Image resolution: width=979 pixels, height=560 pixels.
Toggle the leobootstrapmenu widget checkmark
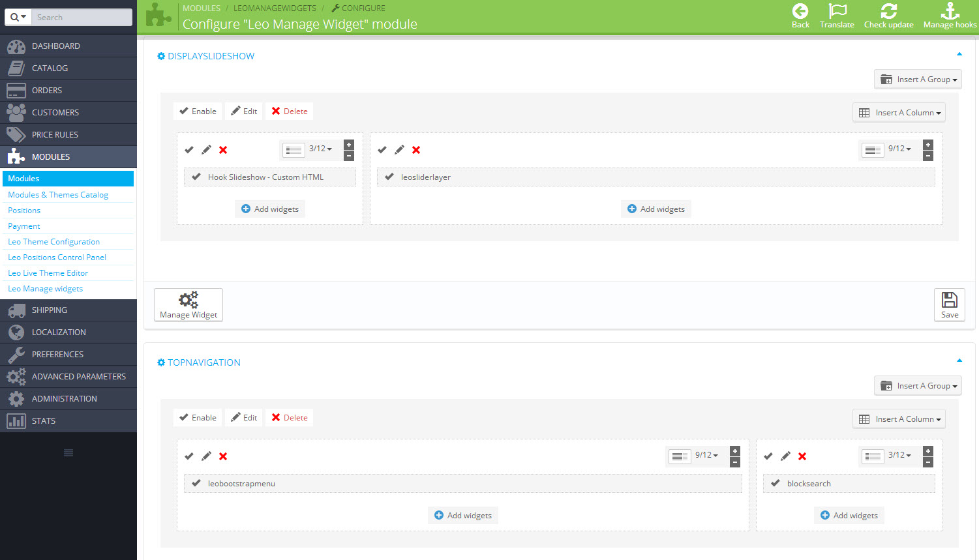click(x=196, y=483)
